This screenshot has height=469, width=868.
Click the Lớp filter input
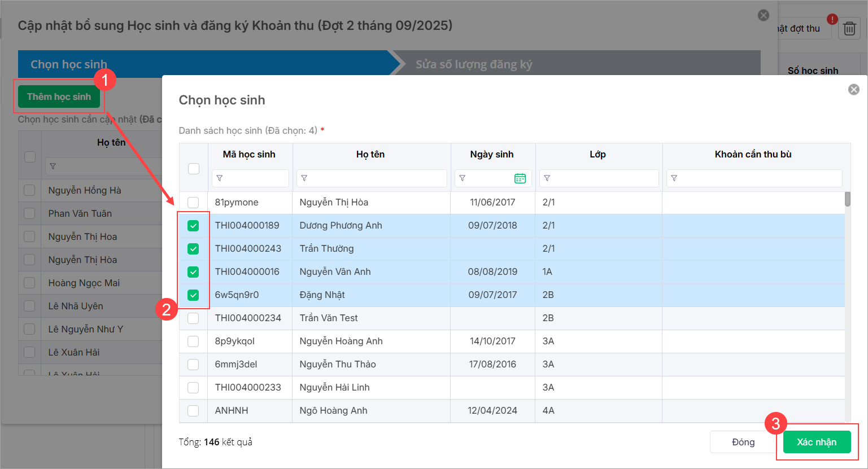[x=599, y=178]
